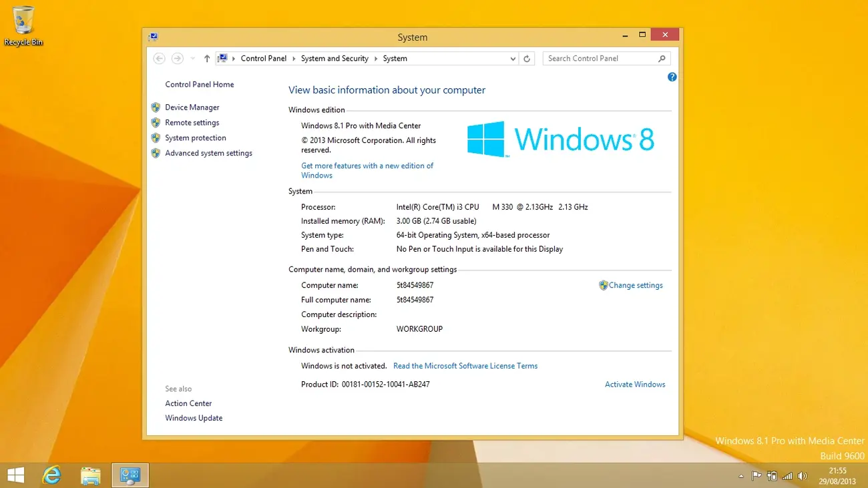Click the blue Help question mark icon
Image resolution: width=868 pixels, height=488 pixels.
click(672, 77)
